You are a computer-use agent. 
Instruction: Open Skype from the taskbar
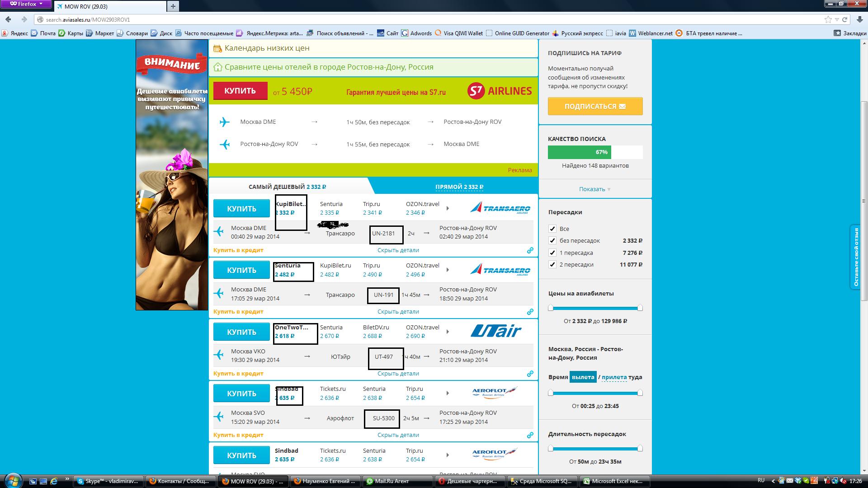point(108,481)
